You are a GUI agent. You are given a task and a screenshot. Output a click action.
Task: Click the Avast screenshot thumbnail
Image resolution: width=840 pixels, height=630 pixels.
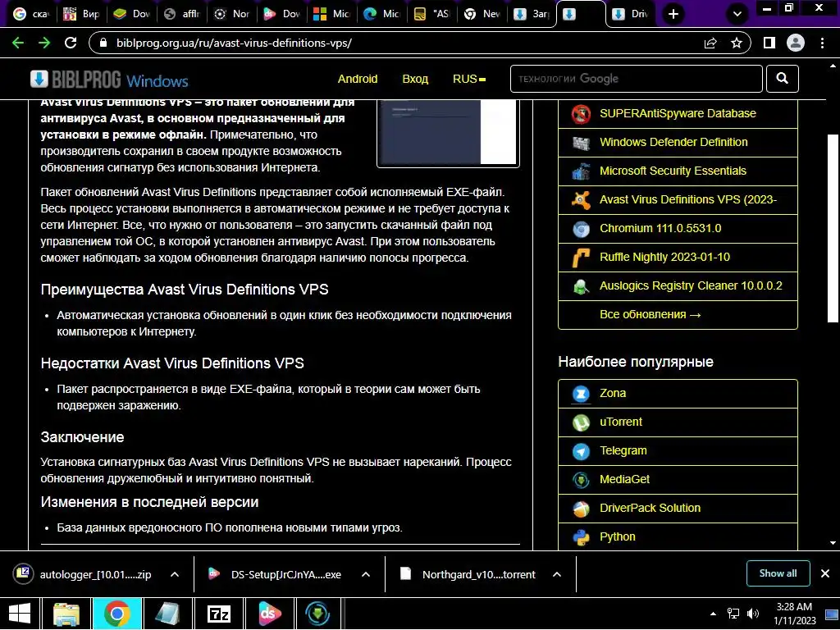point(448,133)
